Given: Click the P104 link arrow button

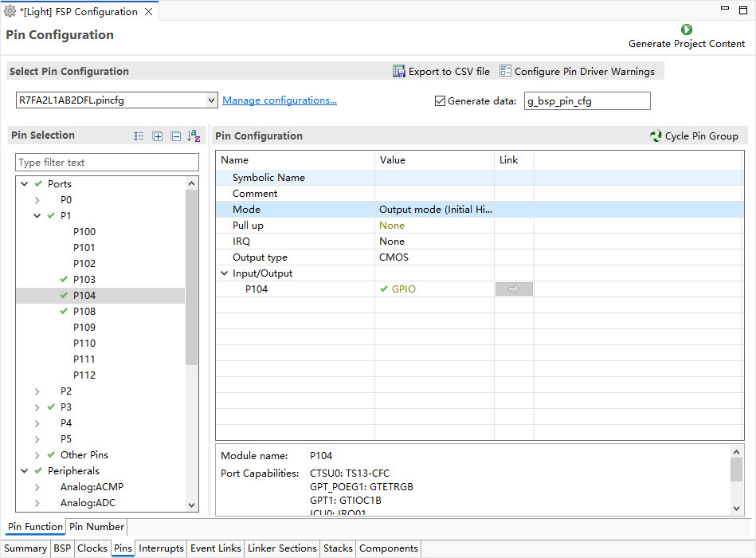Looking at the screenshot, I should pos(514,289).
